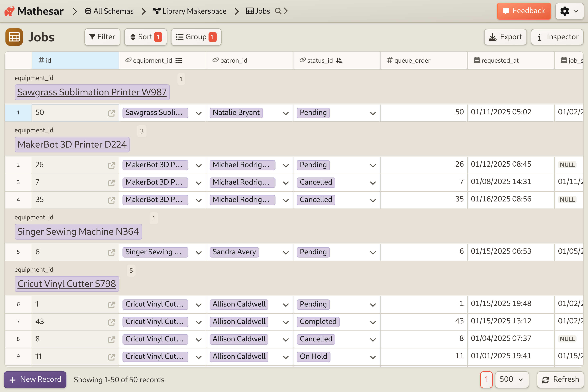Expand patron dropdown for Natalie Bryant

point(286,113)
